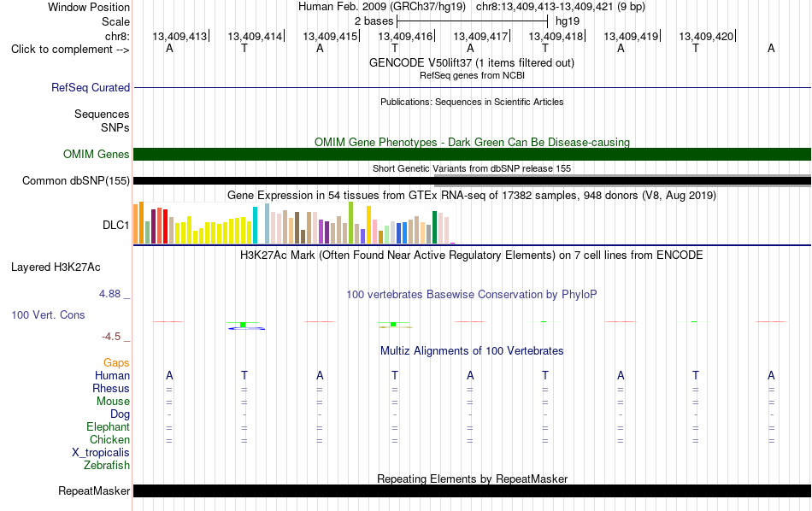Click the cyan bar in the DLC1 expression chart

[x=255, y=226]
